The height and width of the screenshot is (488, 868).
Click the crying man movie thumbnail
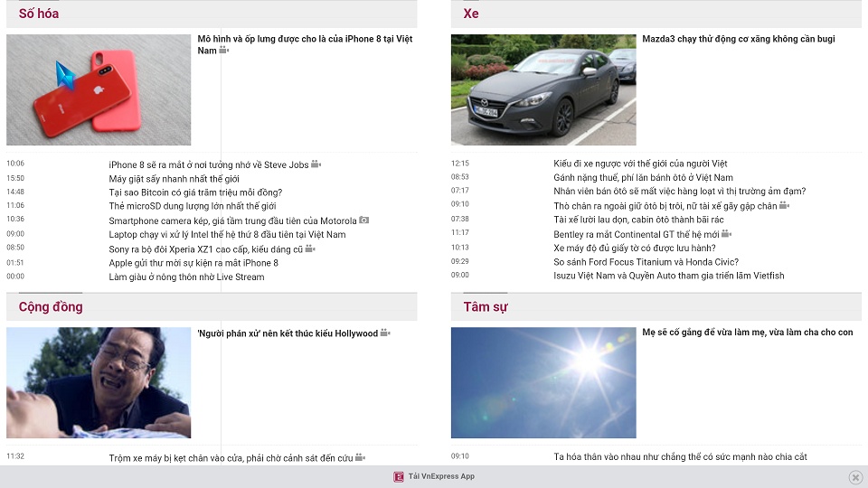pos(99,383)
